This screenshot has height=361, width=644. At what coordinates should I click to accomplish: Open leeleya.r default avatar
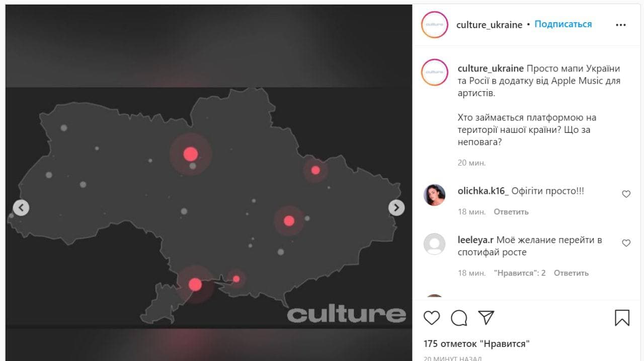(435, 244)
